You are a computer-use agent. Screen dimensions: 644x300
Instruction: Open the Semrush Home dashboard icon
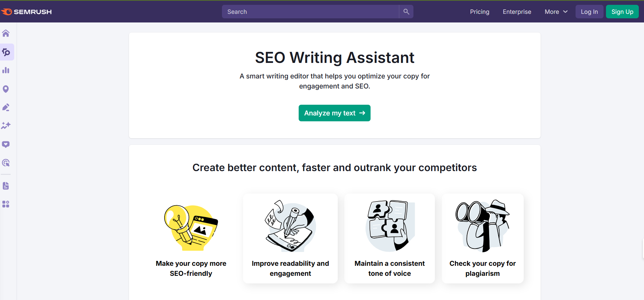pyautogui.click(x=6, y=33)
